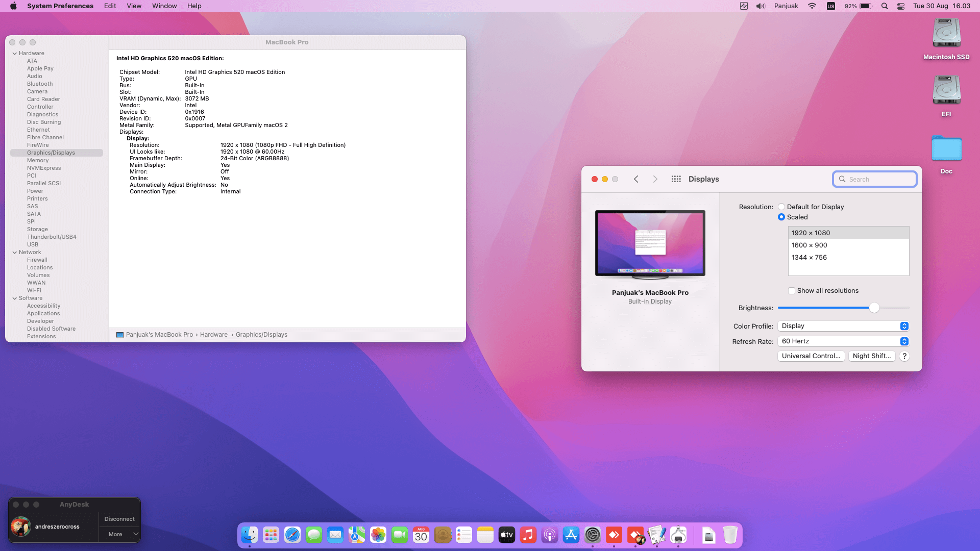Select the Default for Display resolution option

point(781,207)
